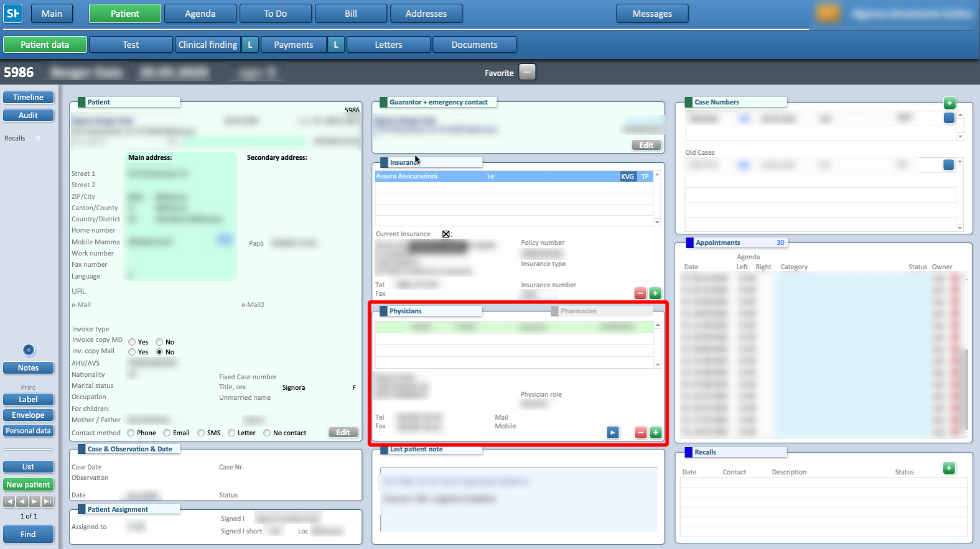The height and width of the screenshot is (549, 980).
Task: Open the Agenda tab
Action: [200, 14]
